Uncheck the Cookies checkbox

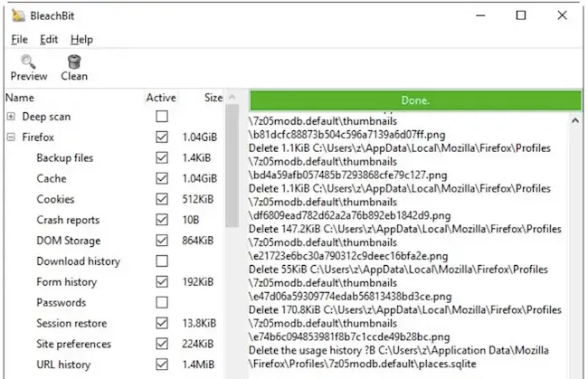coord(162,199)
